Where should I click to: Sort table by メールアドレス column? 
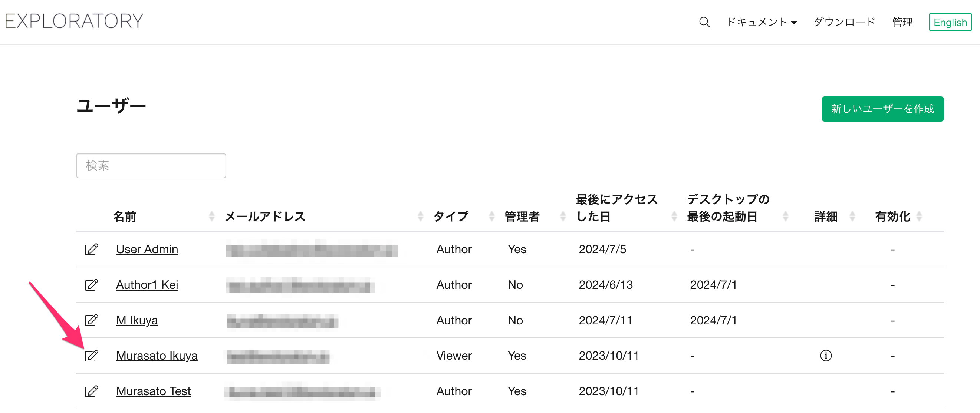[x=420, y=217]
